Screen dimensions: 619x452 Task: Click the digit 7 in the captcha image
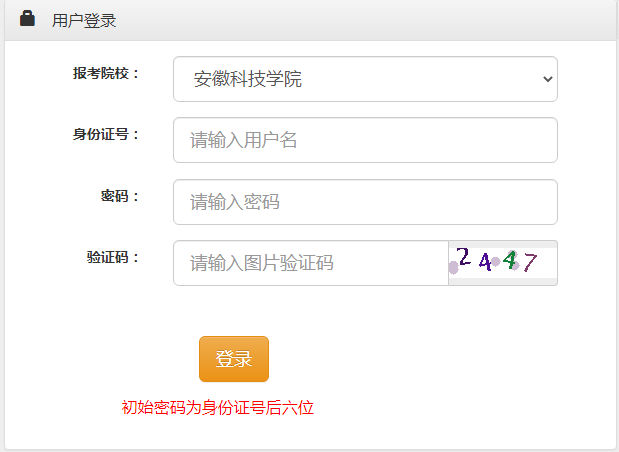coord(530,262)
